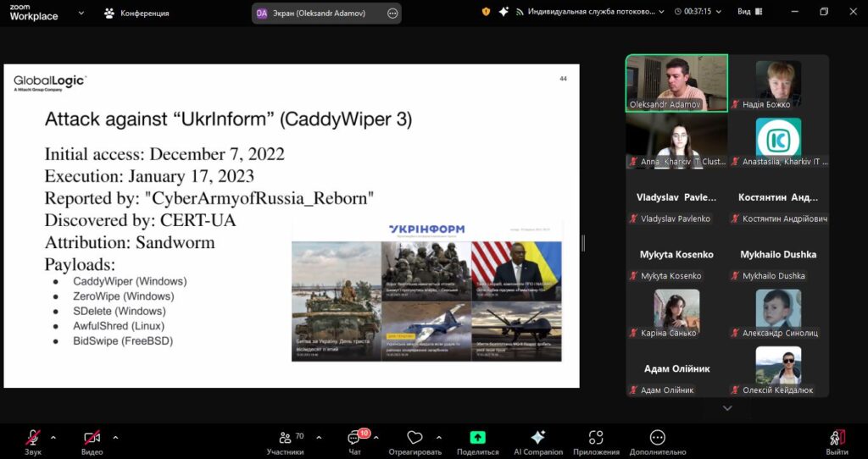This screenshot has height=459, width=868.
Task: Click the Reported by CyberArmyofRussia_Reborn line
Action: pyautogui.click(x=209, y=198)
